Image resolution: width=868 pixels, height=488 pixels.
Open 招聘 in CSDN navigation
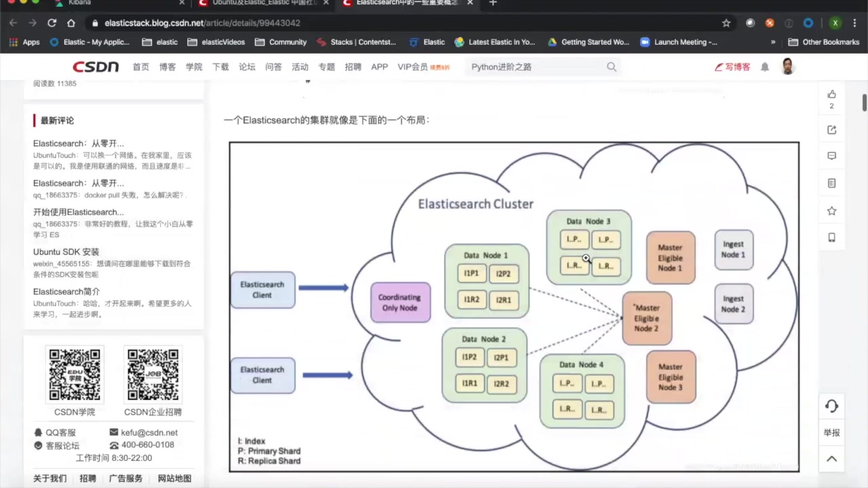click(x=353, y=67)
